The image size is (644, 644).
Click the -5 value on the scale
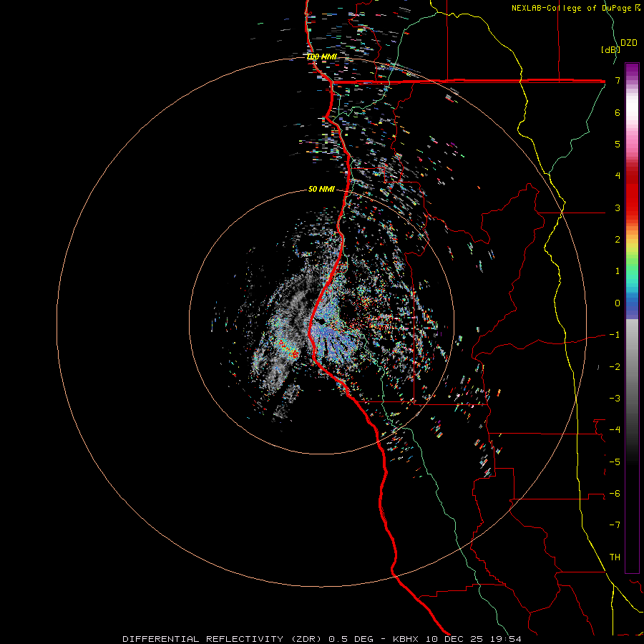[x=615, y=462]
